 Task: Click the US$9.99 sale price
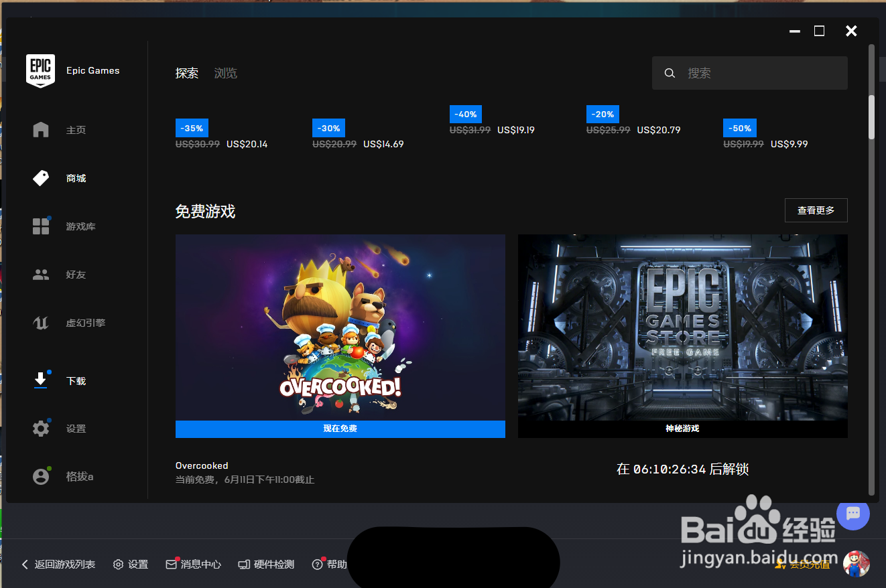tap(789, 144)
